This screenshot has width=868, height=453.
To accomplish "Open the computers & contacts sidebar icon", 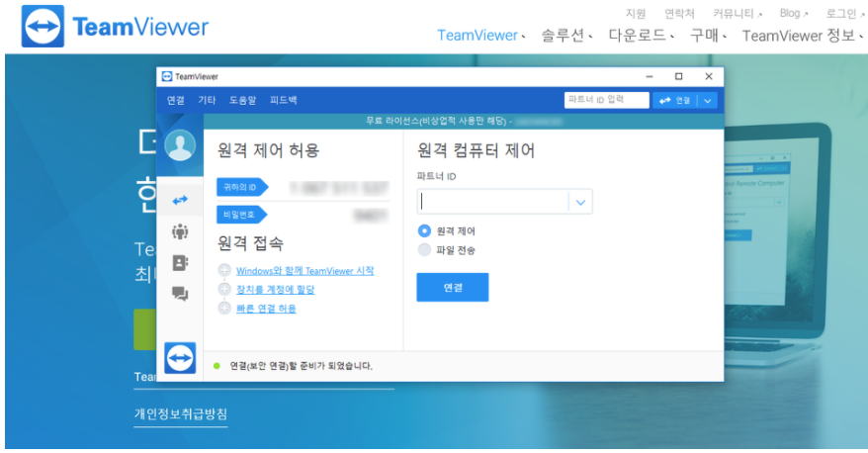I will pos(180,262).
